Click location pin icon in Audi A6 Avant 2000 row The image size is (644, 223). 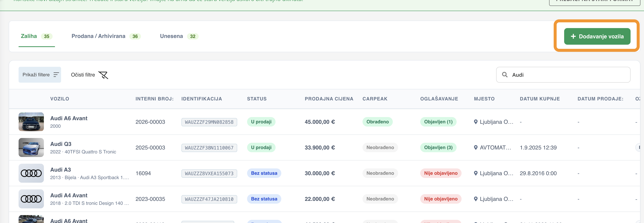click(x=476, y=122)
